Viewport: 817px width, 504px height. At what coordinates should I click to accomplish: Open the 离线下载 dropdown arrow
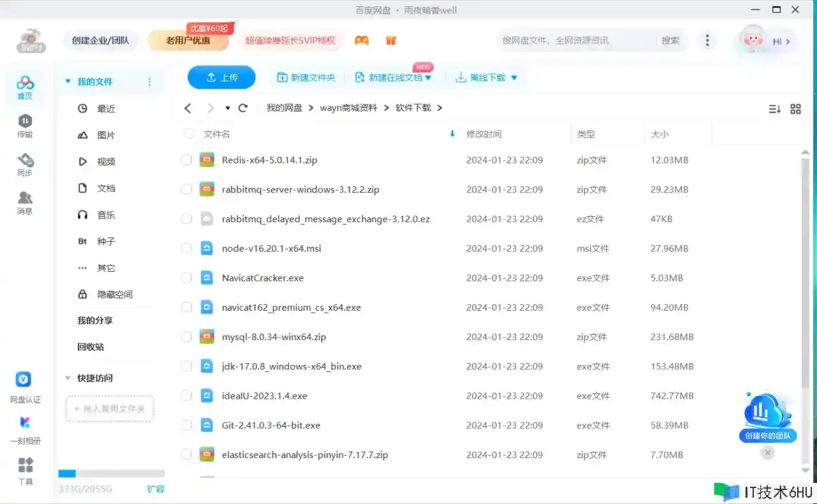pyautogui.click(x=514, y=78)
